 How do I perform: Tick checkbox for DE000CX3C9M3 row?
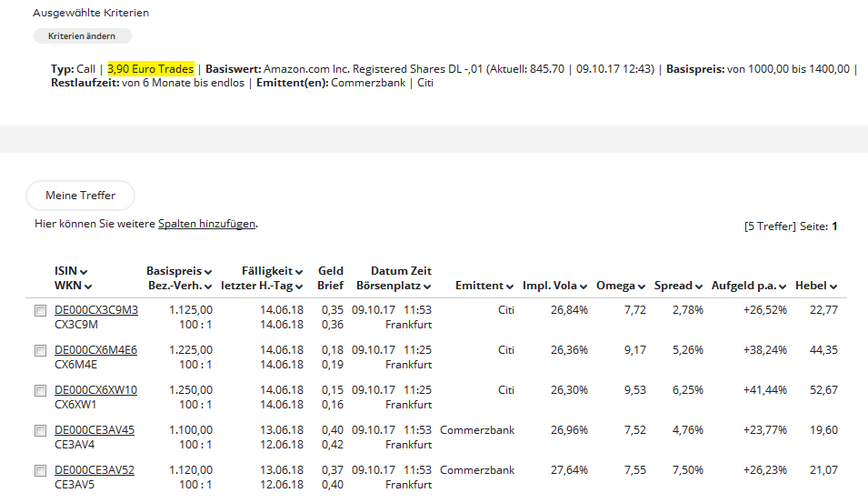click(x=40, y=311)
